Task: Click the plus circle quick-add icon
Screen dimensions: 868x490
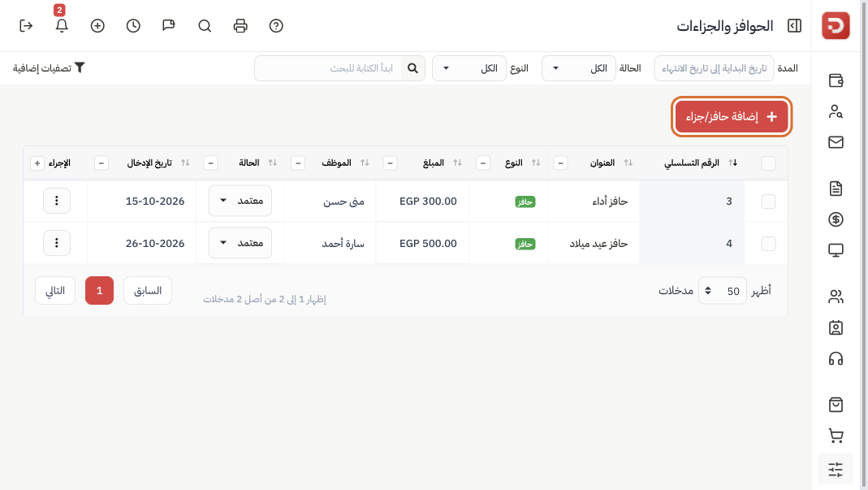Action: point(97,25)
